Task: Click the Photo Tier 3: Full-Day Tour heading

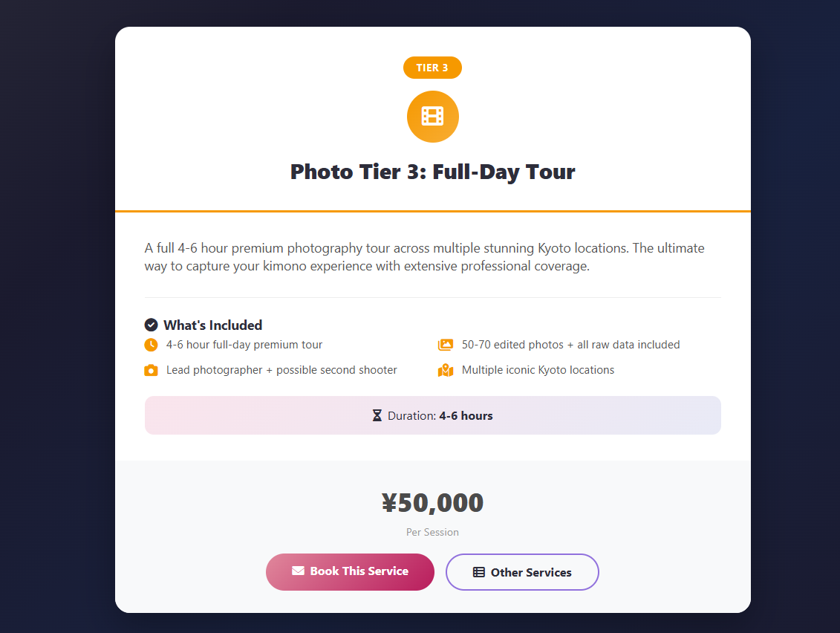Action: pos(432,172)
